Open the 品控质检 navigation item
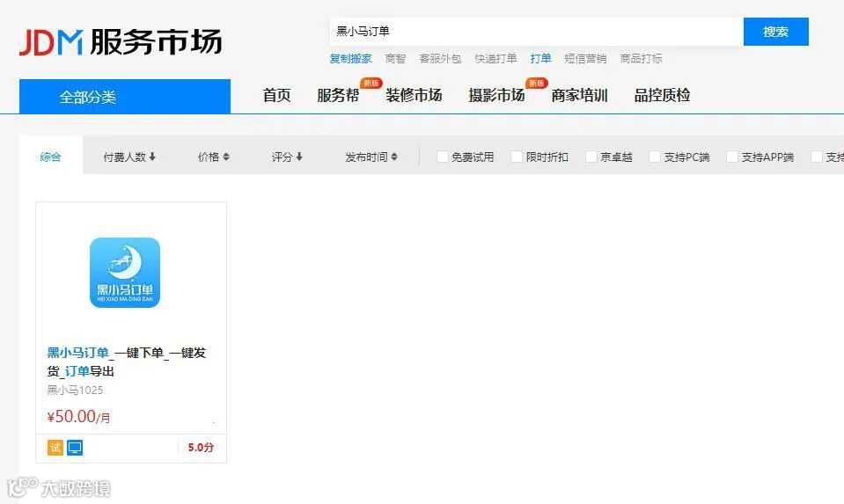The height and width of the screenshot is (504, 844). click(x=662, y=96)
